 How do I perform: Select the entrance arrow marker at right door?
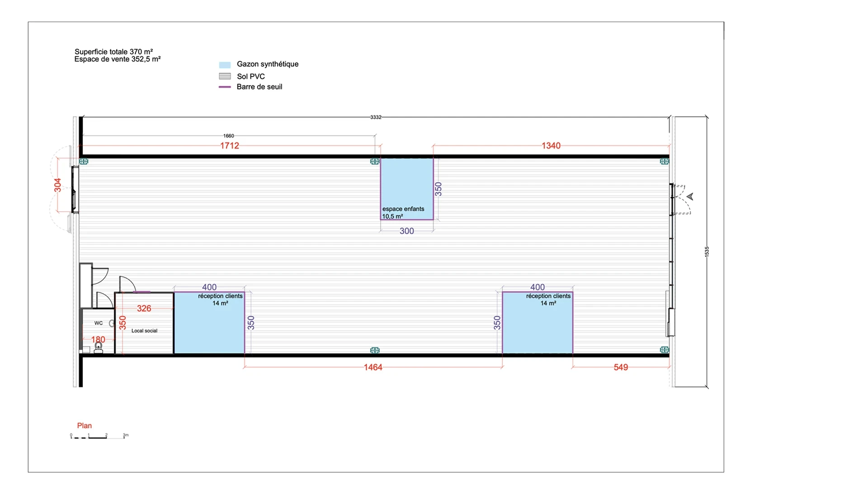coord(690,197)
